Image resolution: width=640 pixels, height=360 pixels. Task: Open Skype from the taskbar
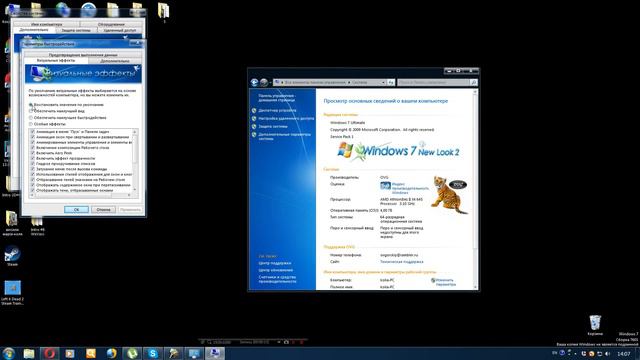153,353
